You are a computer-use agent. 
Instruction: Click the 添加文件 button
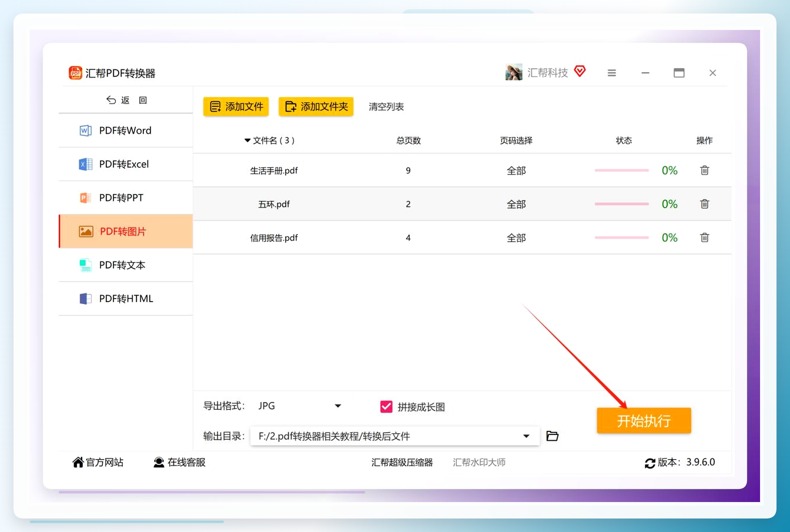tap(236, 106)
